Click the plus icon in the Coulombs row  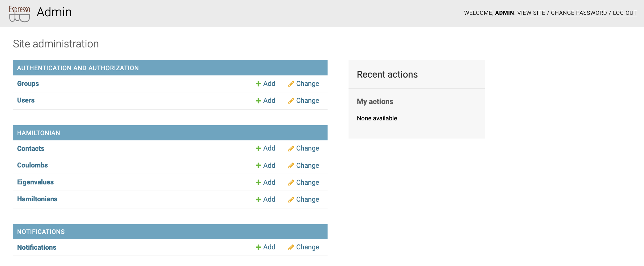pyautogui.click(x=258, y=166)
